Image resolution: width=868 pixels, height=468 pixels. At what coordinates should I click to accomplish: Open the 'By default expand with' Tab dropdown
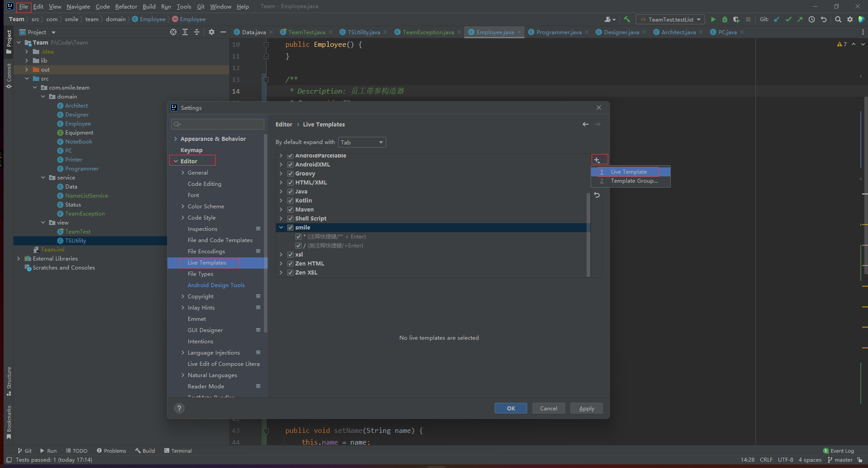362,142
